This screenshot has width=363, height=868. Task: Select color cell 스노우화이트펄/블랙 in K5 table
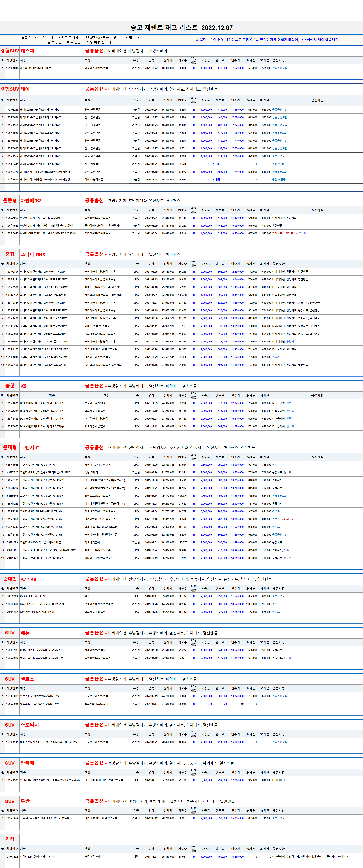(96, 419)
